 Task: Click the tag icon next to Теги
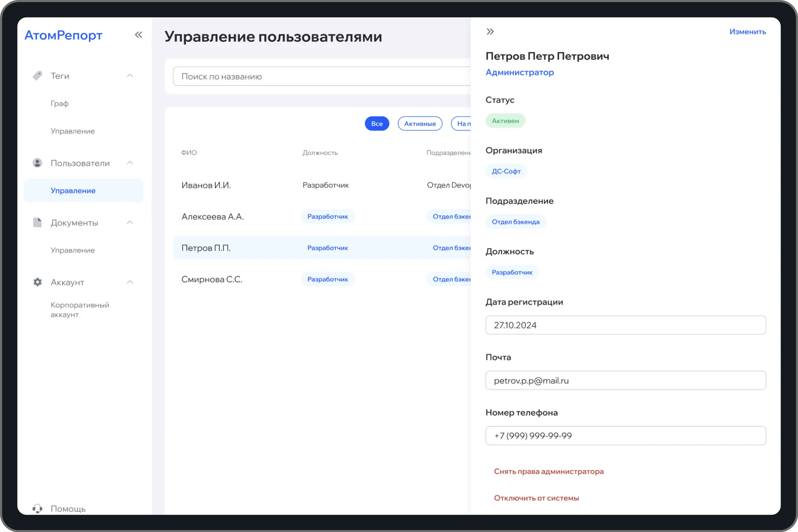37,76
